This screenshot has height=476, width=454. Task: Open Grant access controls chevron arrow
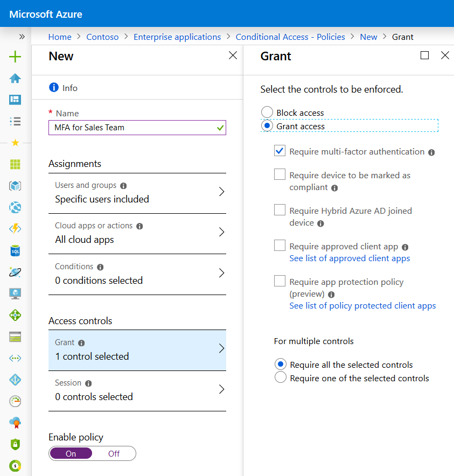tap(222, 348)
